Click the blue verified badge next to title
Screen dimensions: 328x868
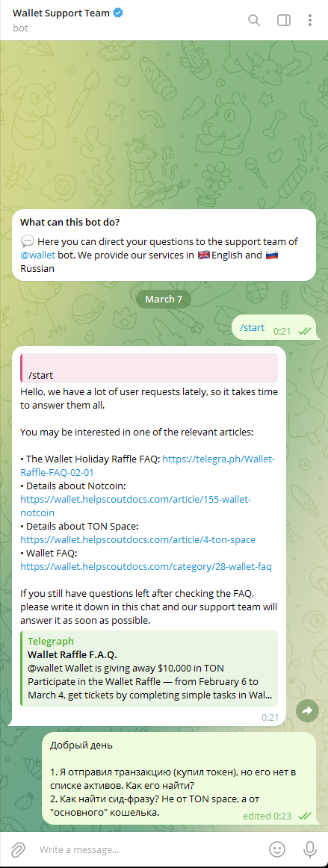(117, 13)
